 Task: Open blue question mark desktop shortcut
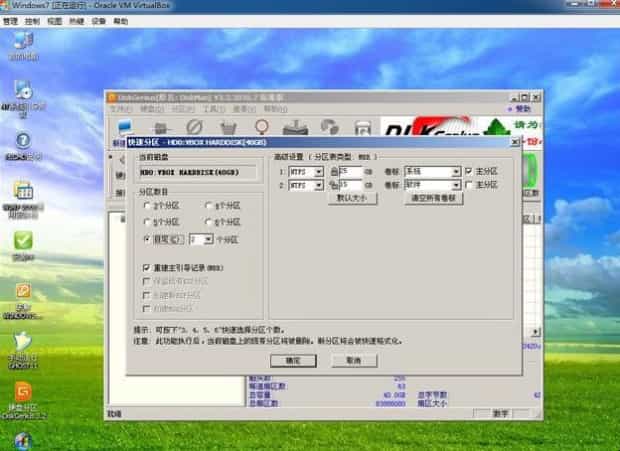pos(23,140)
